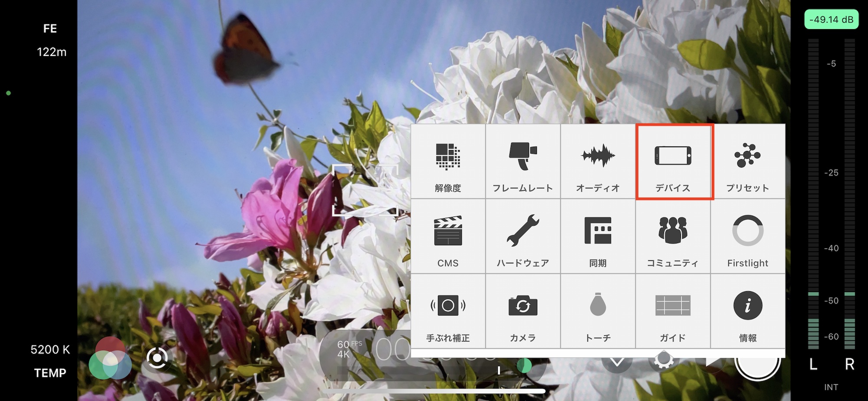Open the CMS clapperboard tile
Viewport: 868px width, 401px height.
(x=448, y=237)
